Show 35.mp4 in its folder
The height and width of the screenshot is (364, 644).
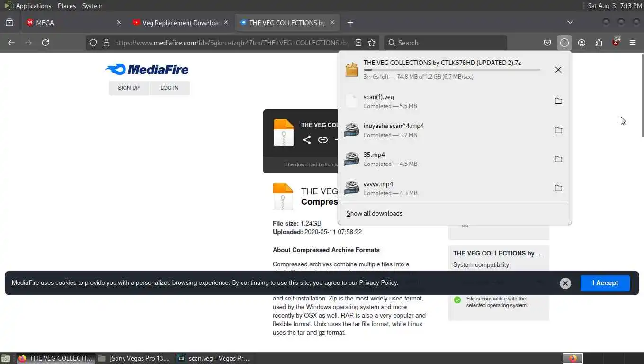pos(558,159)
